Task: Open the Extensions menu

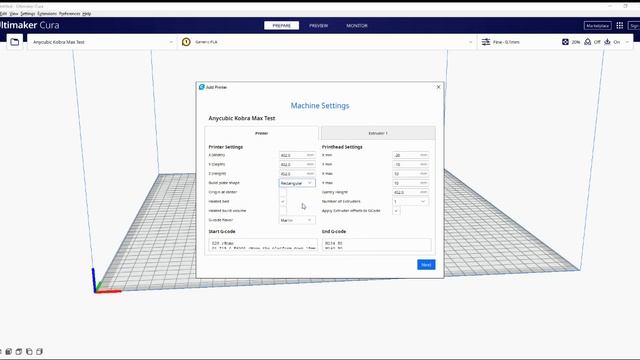Action: (x=47, y=13)
